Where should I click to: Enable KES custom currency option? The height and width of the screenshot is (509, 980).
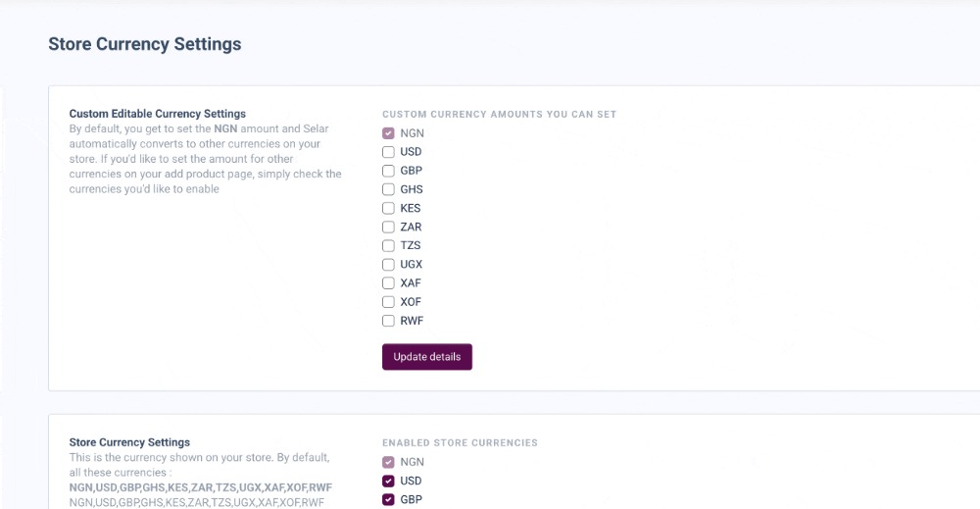point(388,208)
